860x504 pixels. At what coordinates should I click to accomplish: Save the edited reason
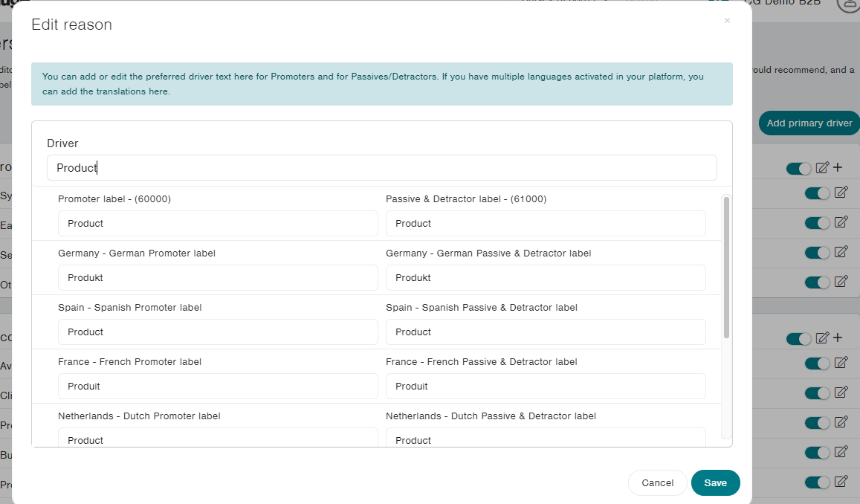[715, 483]
